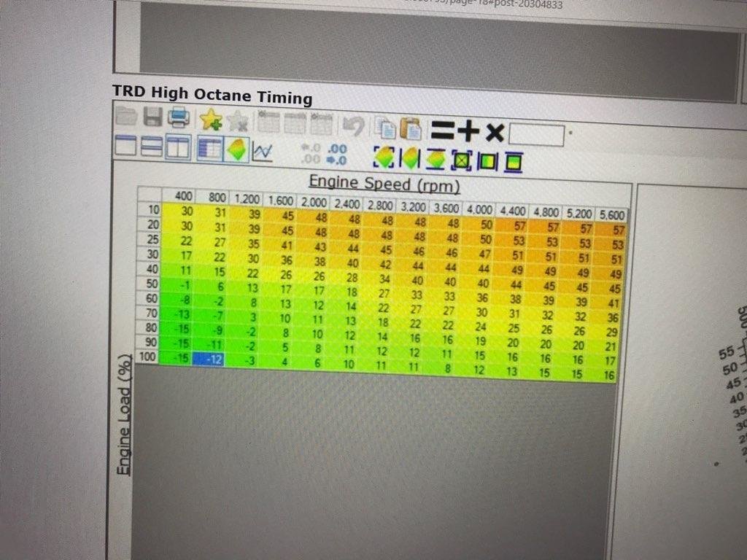This screenshot has width=747, height=560.
Task: Click the paste clipboard icon
Action: (x=411, y=128)
